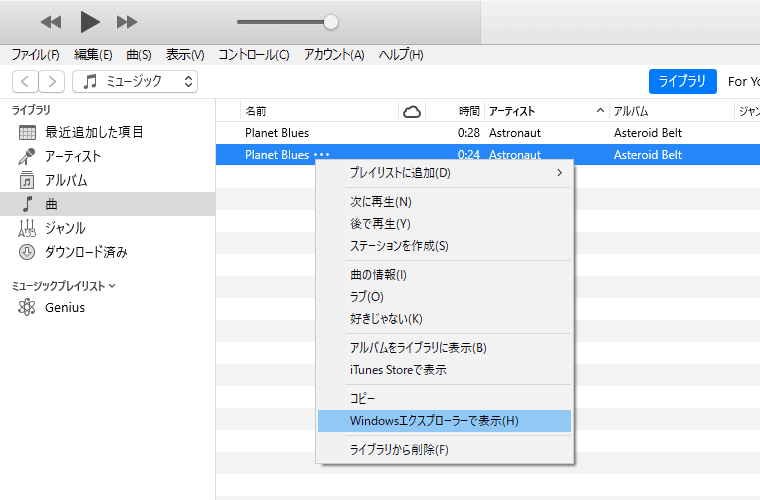Click the ellipsis next to selected Planet Blues
760x500 pixels.
click(x=322, y=155)
